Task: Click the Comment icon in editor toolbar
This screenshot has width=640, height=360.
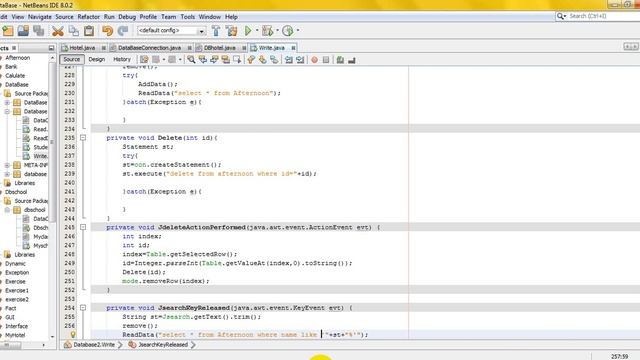Action: point(340,60)
